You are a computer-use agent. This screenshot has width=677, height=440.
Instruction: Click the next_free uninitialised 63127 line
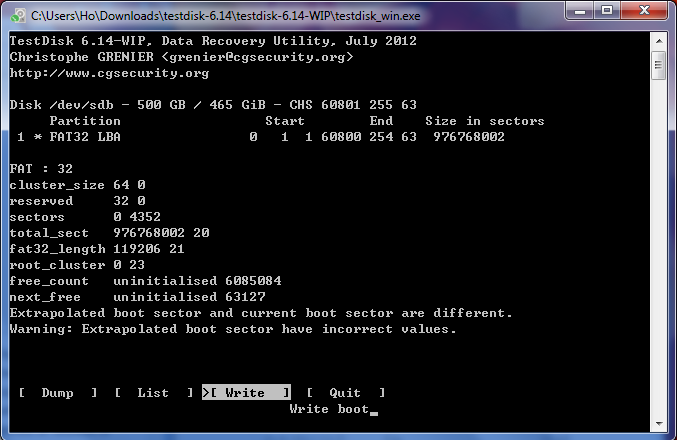pyautogui.click(x=137, y=297)
